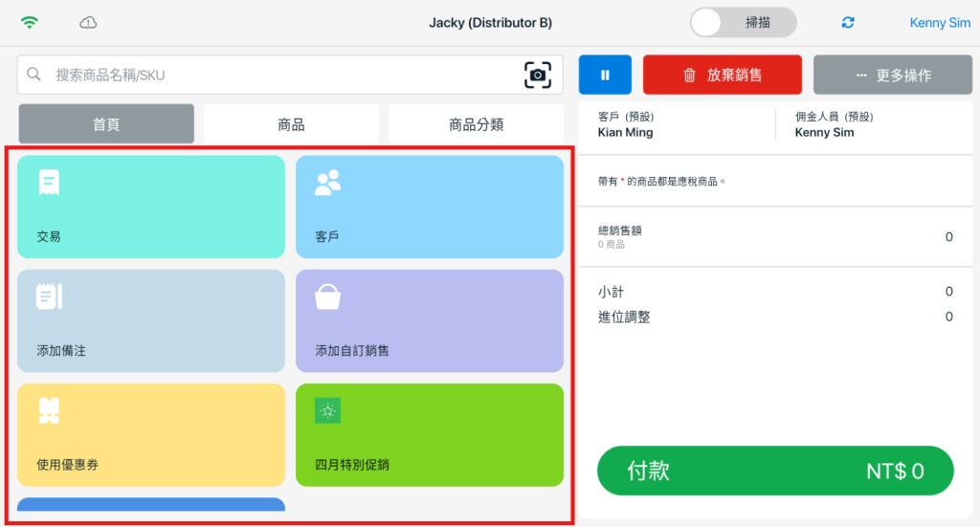The image size is (980, 527).
Task: Open the 更多操作 more actions menu
Action: tap(886, 75)
